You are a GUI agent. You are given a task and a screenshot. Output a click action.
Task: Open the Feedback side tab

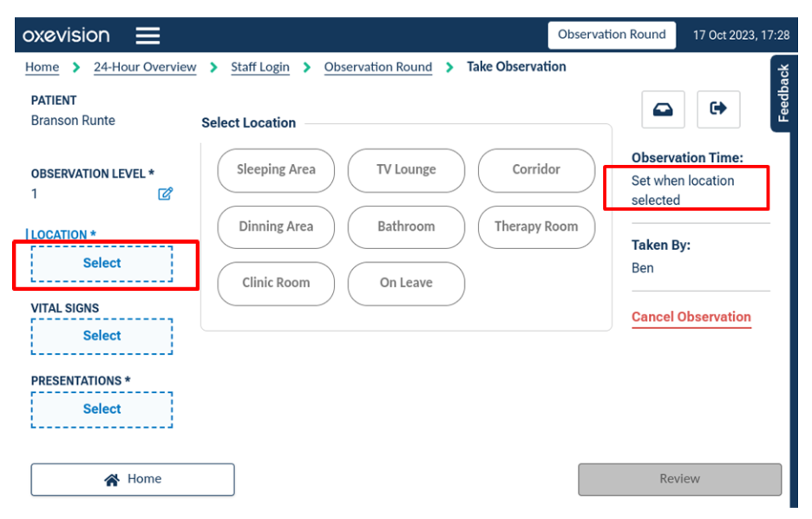pos(782,93)
